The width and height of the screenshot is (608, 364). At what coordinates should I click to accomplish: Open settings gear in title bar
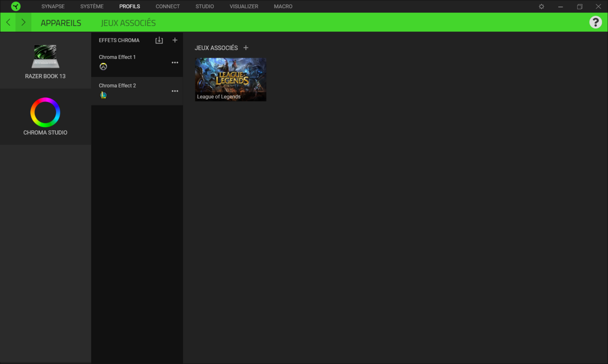pos(542,7)
